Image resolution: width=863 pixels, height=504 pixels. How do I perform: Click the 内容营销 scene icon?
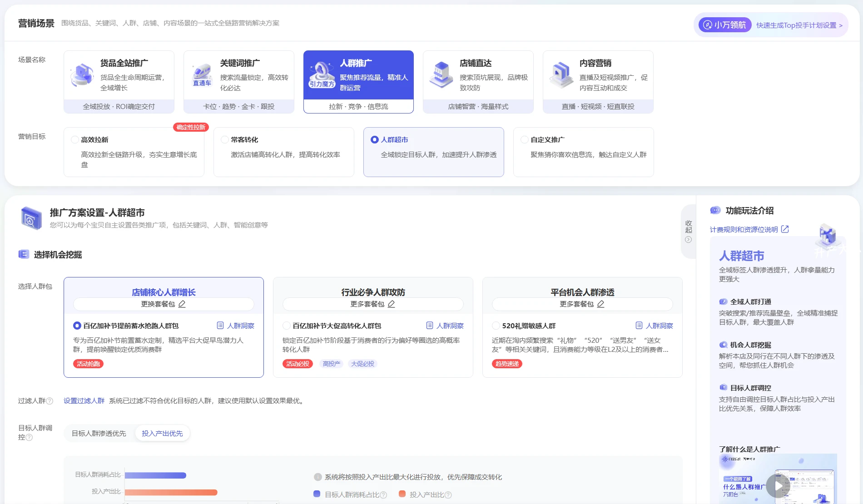pyautogui.click(x=561, y=75)
